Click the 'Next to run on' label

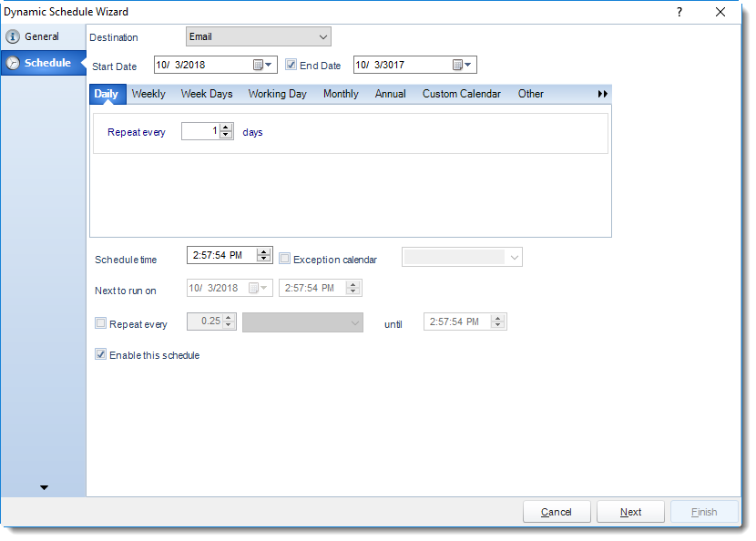click(126, 291)
